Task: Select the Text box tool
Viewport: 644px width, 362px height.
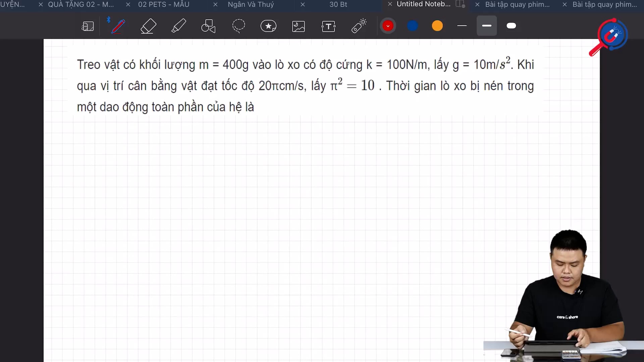Action: [x=328, y=26]
